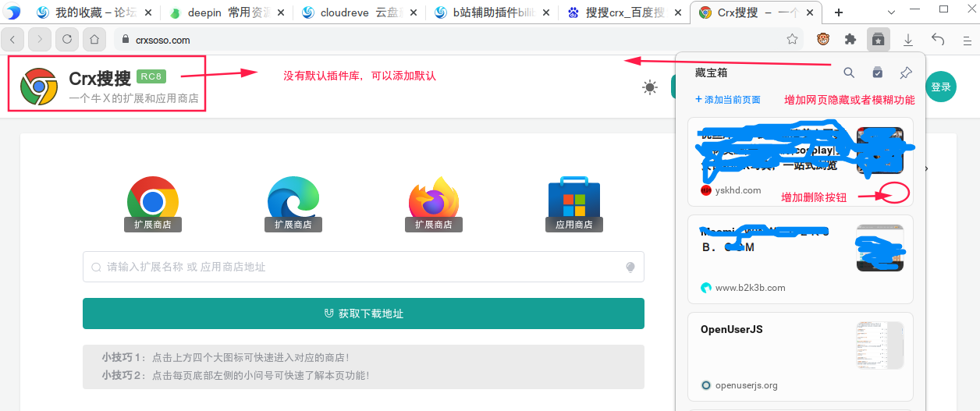Image resolution: width=980 pixels, height=411 pixels.
Task: Open the OpenUserJS bookmark card
Action: tap(800, 356)
